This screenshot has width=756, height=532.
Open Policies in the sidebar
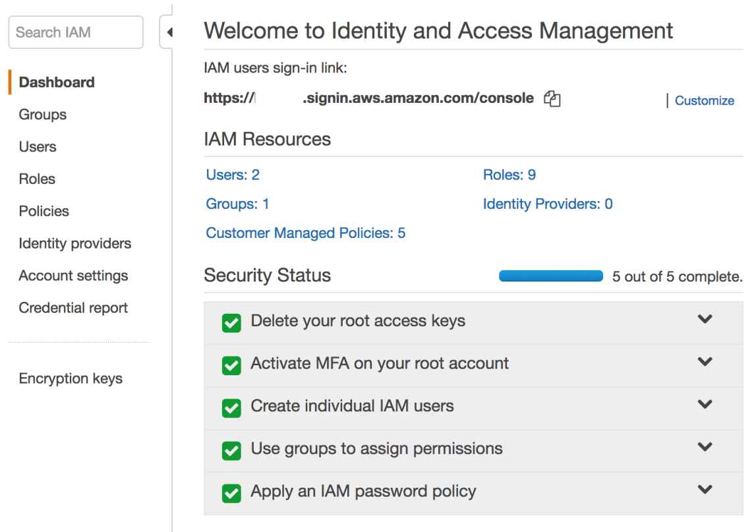point(44,211)
